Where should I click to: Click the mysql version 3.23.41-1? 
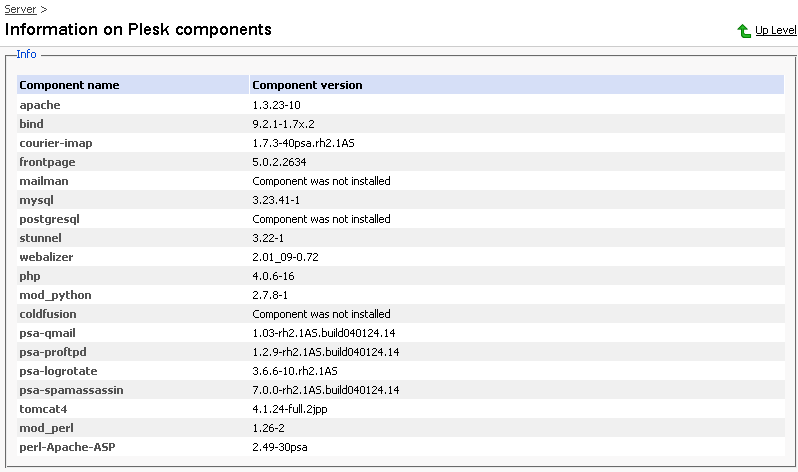coord(276,200)
